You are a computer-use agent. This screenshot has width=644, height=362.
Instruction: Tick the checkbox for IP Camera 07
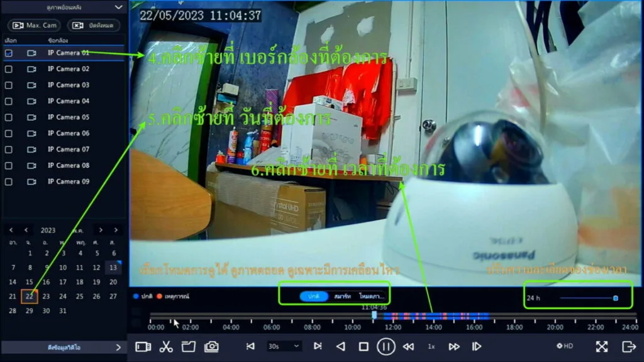tap(9, 150)
